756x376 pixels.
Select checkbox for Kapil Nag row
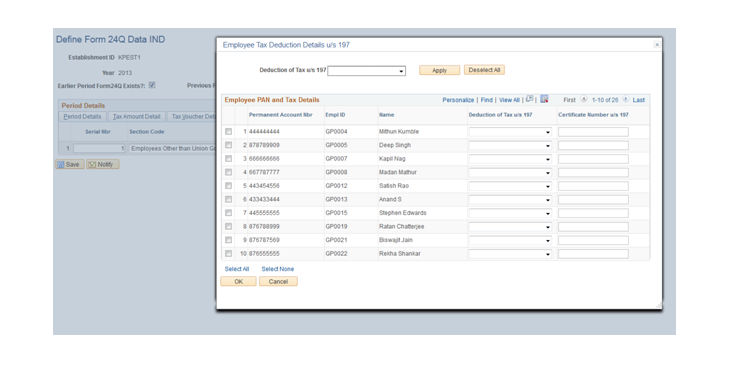point(229,159)
